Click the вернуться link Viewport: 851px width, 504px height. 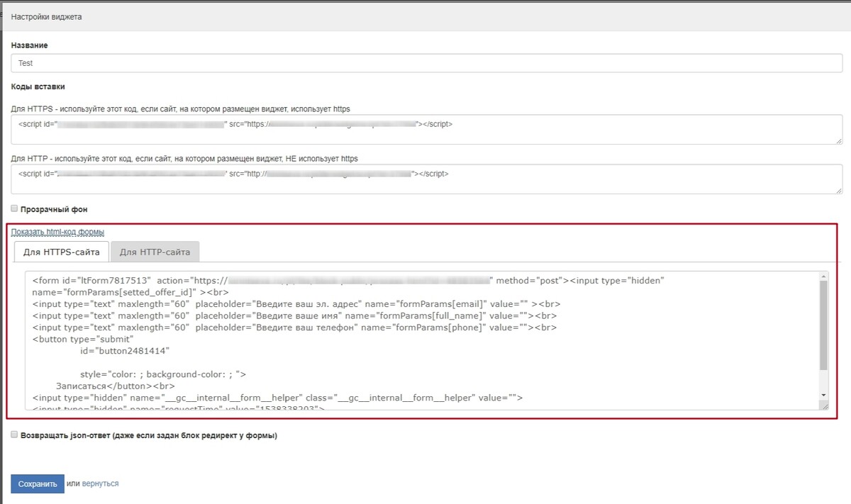tap(100, 483)
